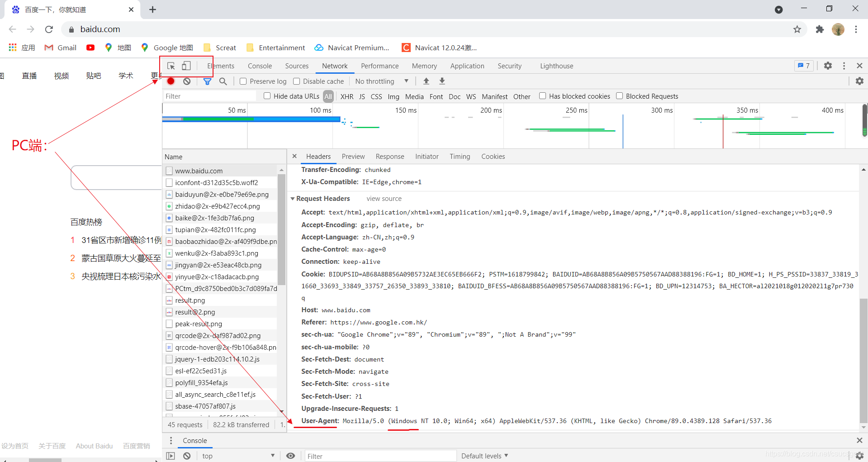
Task: Switch to the Elements tab
Action: pyautogui.click(x=221, y=66)
